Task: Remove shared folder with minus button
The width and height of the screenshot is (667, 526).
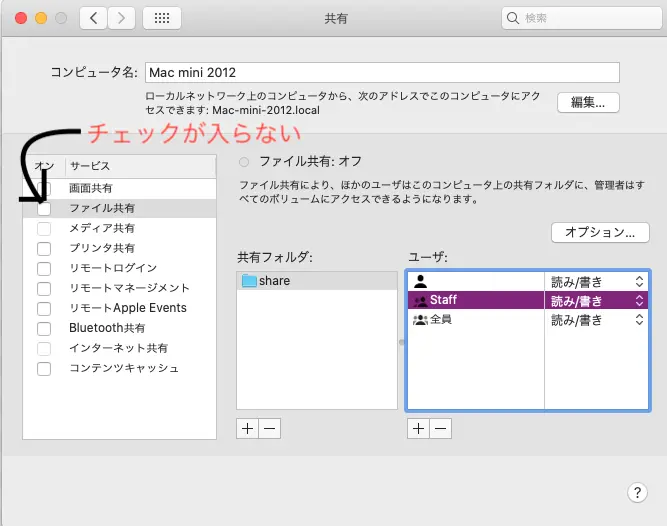Action: click(269, 428)
